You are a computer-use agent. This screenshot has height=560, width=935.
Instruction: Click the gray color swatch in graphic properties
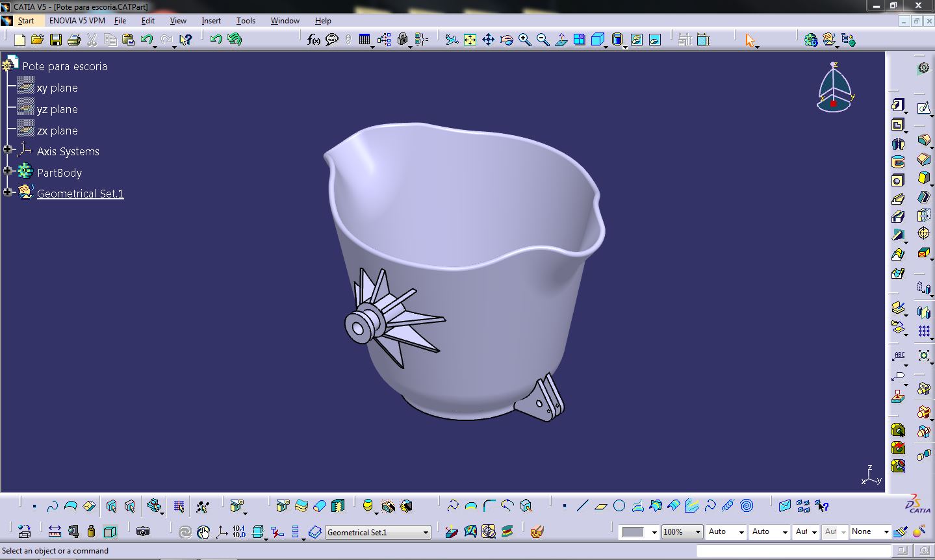pyautogui.click(x=633, y=532)
